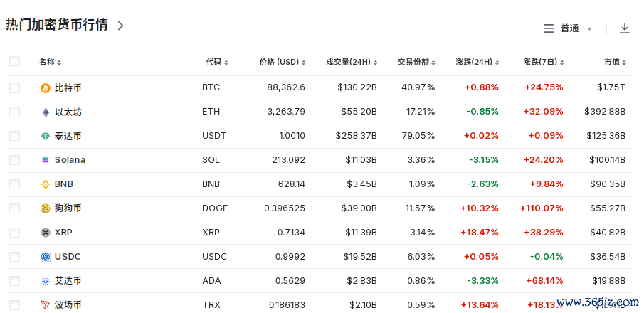Check the 狗狗币 row checkbox
The height and width of the screenshot is (313, 644).
14,208
